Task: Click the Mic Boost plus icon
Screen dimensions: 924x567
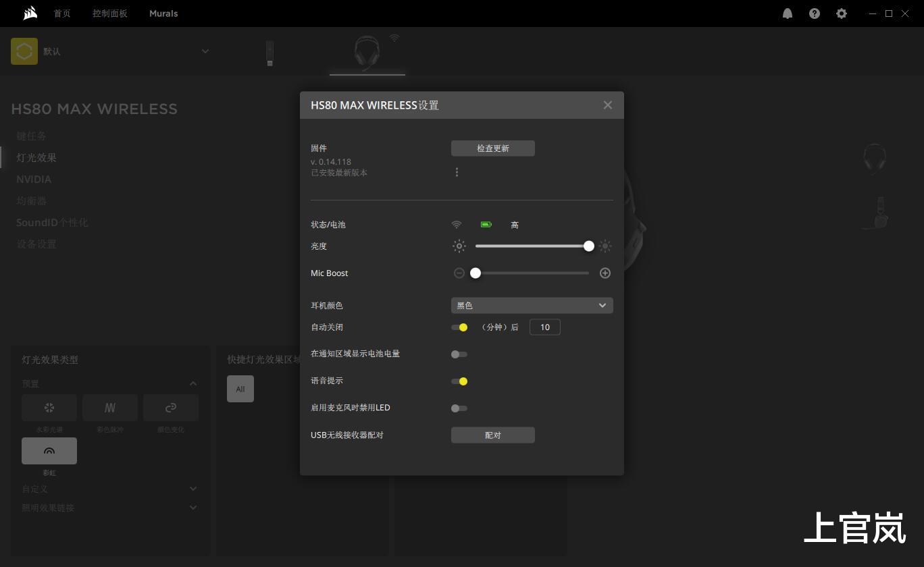Action: (x=605, y=273)
